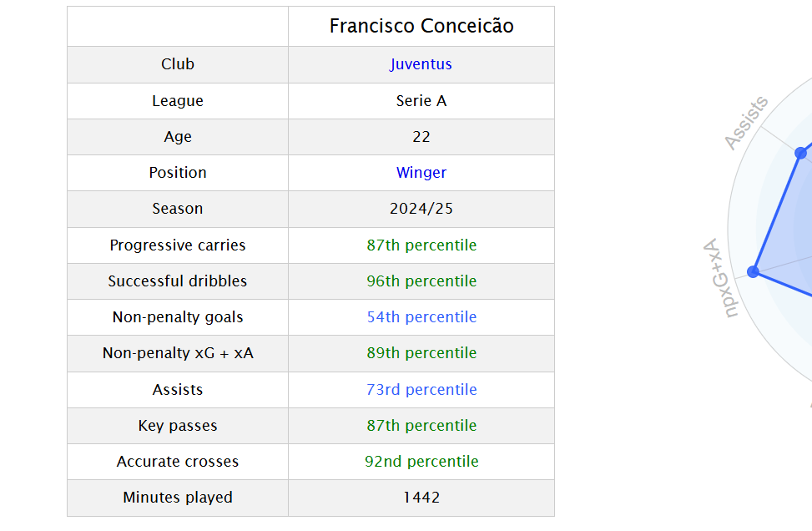Click the Serie A league cell

421,101
